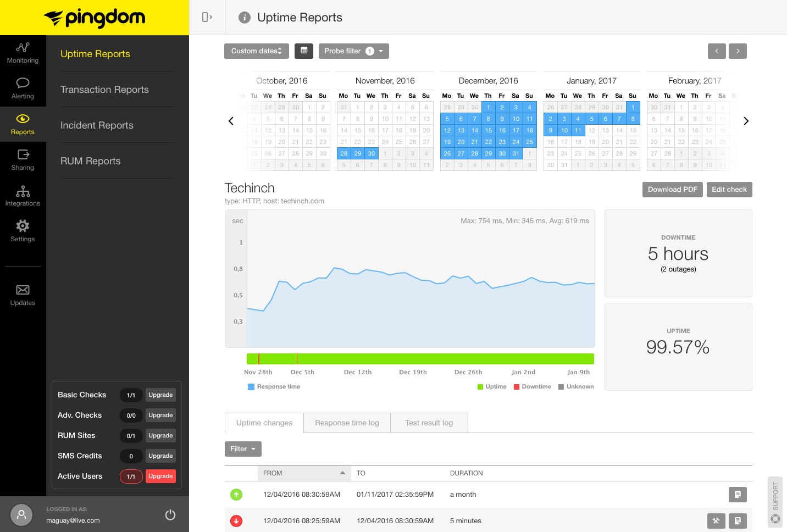
Task: Expand the Probe filter dropdown
Action: coord(354,51)
